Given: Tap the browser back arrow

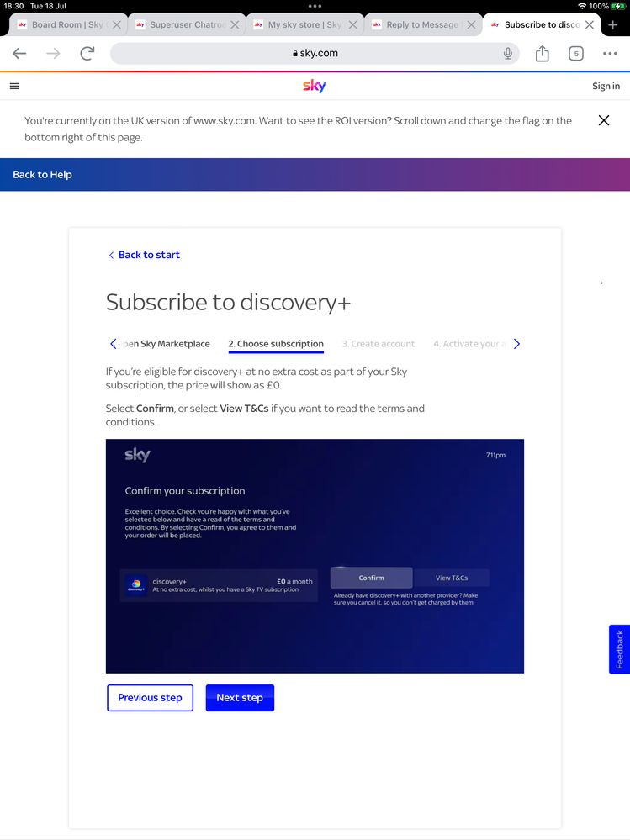Looking at the screenshot, I should pyautogui.click(x=19, y=54).
